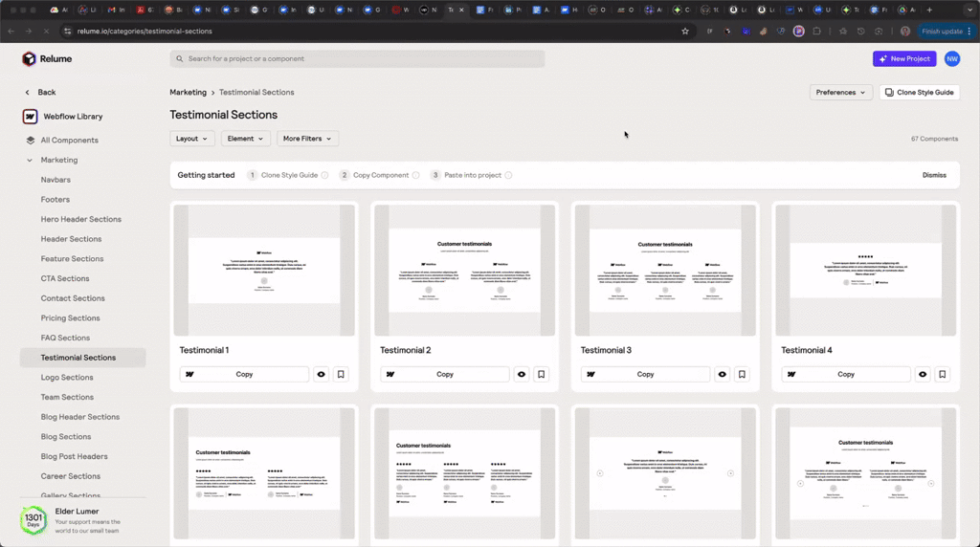980x547 pixels.
Task: Dismiss the Getting started banner
Action: click(x=934, y=175)
